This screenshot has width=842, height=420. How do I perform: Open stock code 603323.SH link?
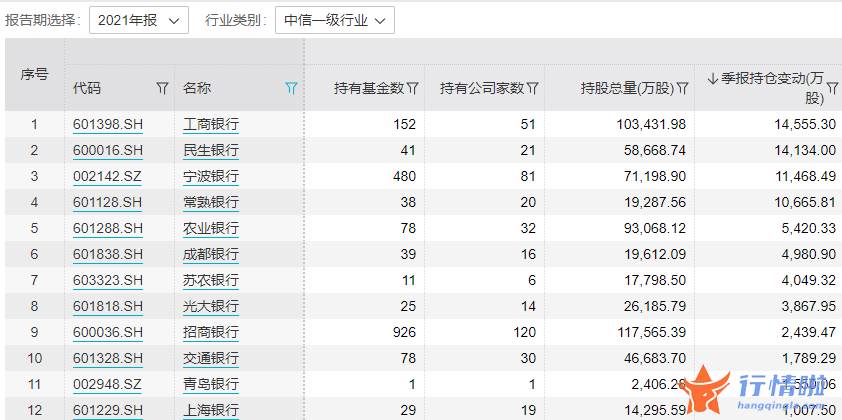108,280
